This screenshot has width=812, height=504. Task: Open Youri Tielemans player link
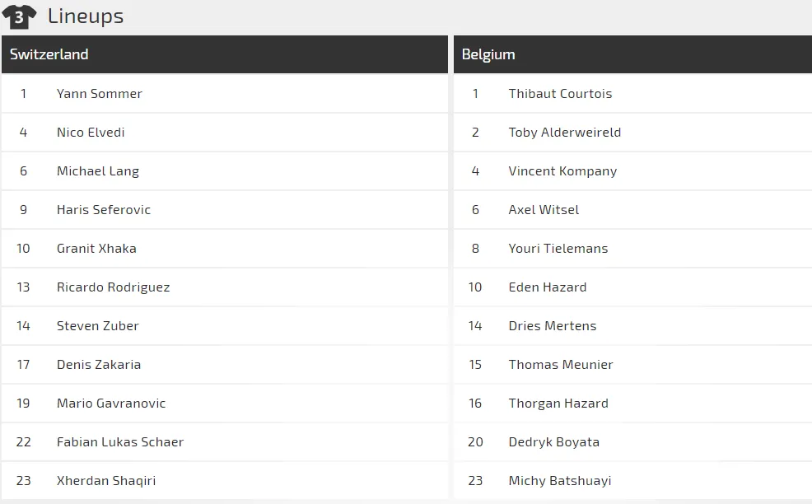pyautogui.click(x=558, y=249)
